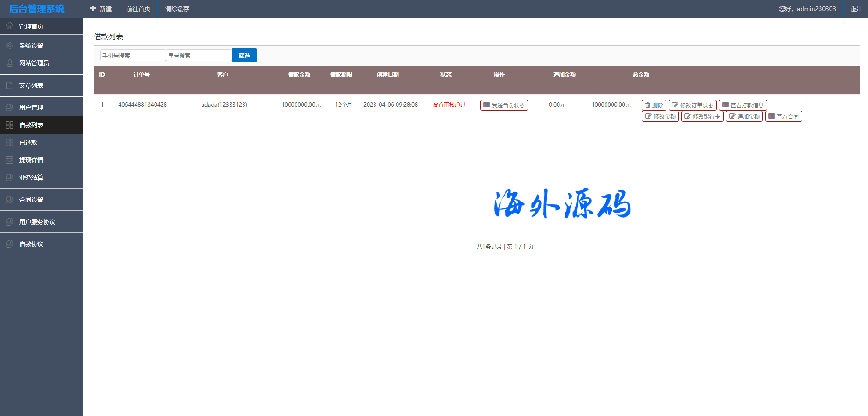Click the icon beside 提现详情
Screen dimensions: 868x416
[10, 160]
